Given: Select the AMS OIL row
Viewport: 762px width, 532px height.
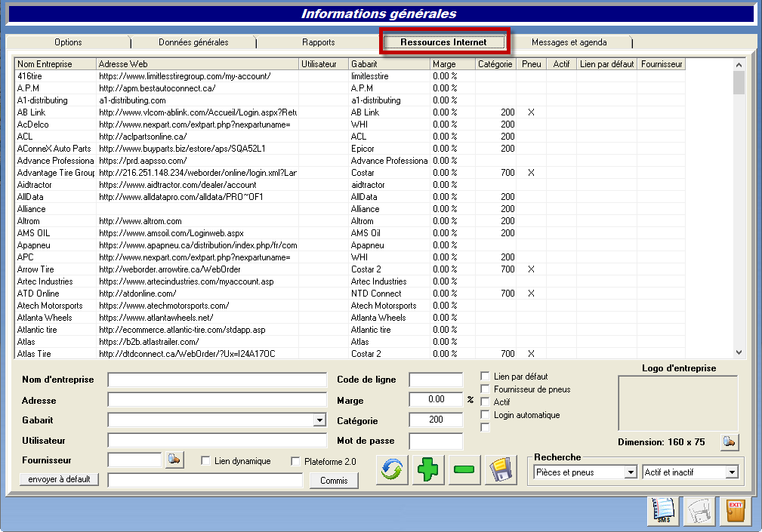Looking at the screenshot, I should coord(350,233).
